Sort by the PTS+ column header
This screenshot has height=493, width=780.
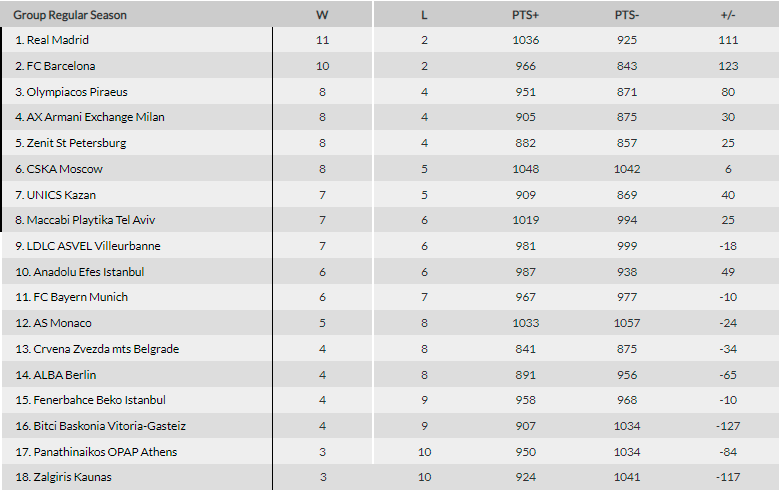(525, 15)
